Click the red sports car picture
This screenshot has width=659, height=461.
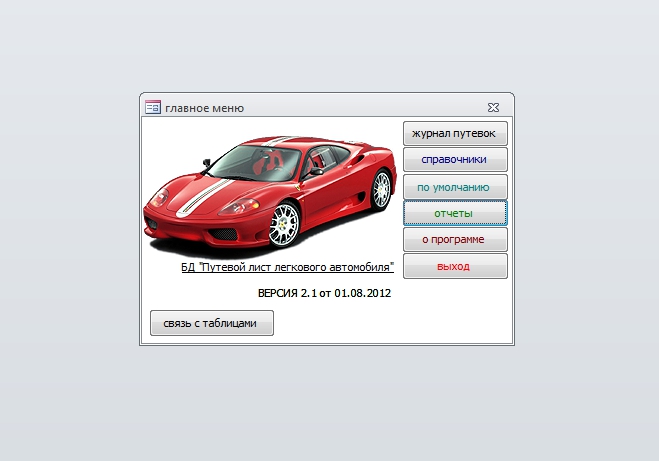coord(270,190)
